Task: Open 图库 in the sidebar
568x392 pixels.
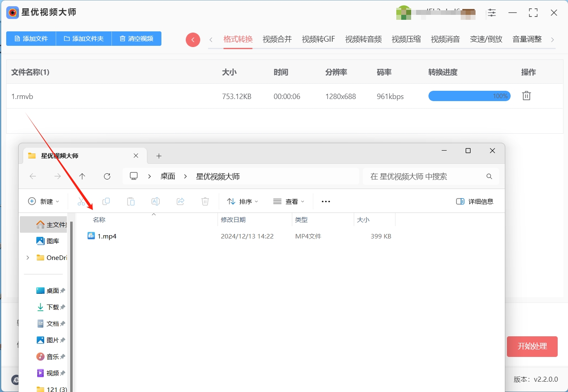Action: click(x=47, y=241)
